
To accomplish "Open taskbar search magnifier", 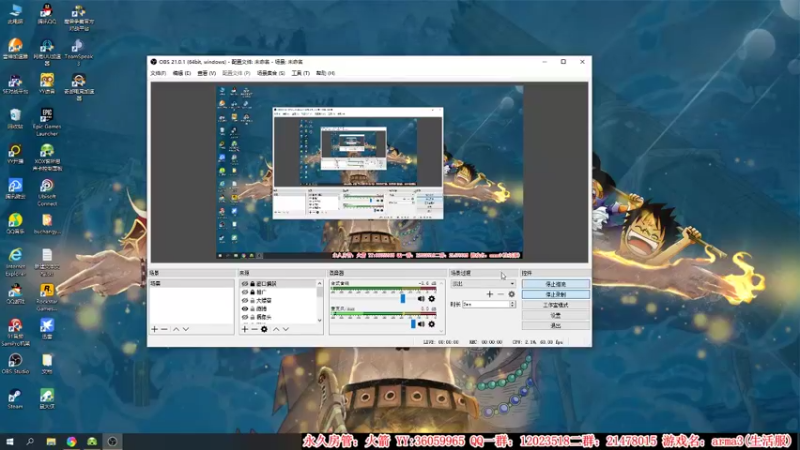I will 30,441.
